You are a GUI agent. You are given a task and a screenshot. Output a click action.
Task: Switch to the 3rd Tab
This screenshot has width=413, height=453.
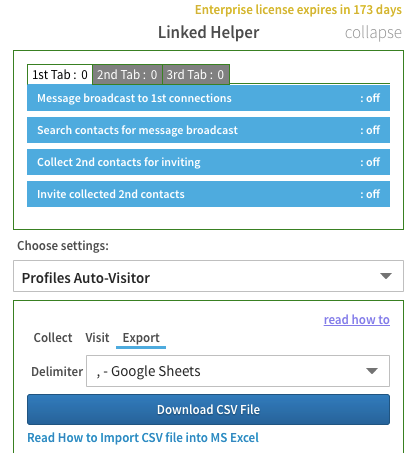coord(196,75)
